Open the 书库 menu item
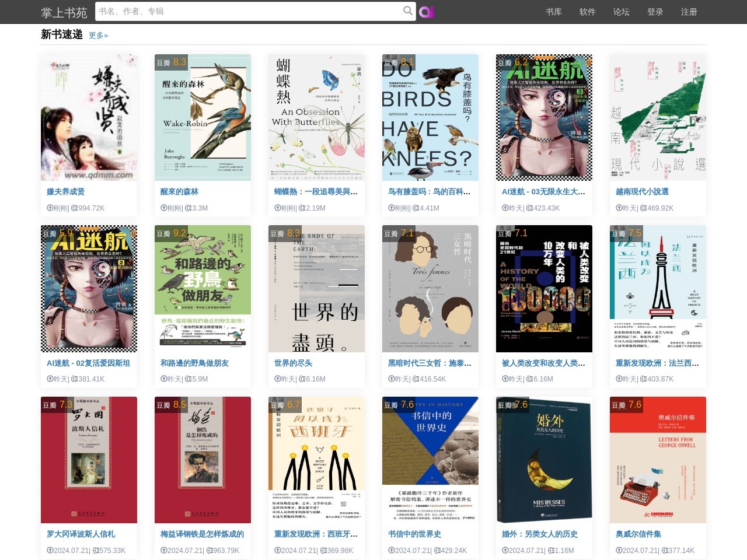747x560 pixels. (x=553, y=12)
